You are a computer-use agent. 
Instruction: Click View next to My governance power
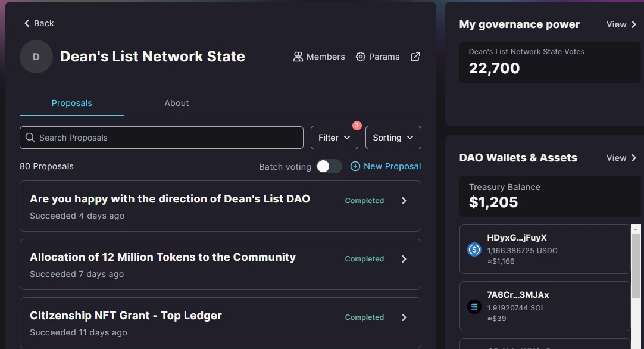coord(621,24)
